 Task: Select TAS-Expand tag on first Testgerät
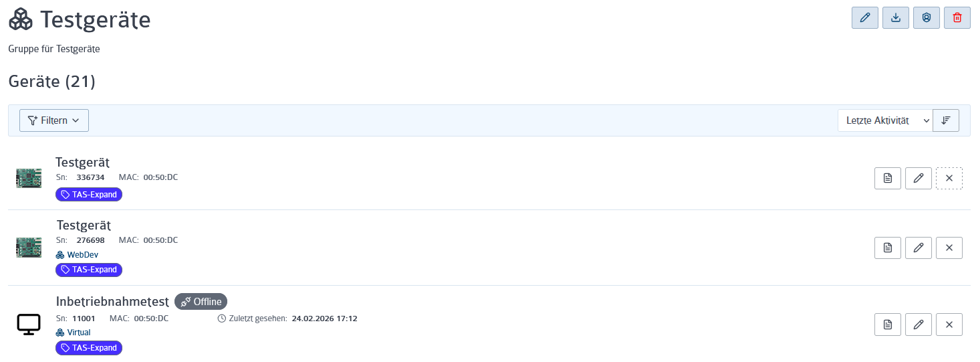point(89,195)
